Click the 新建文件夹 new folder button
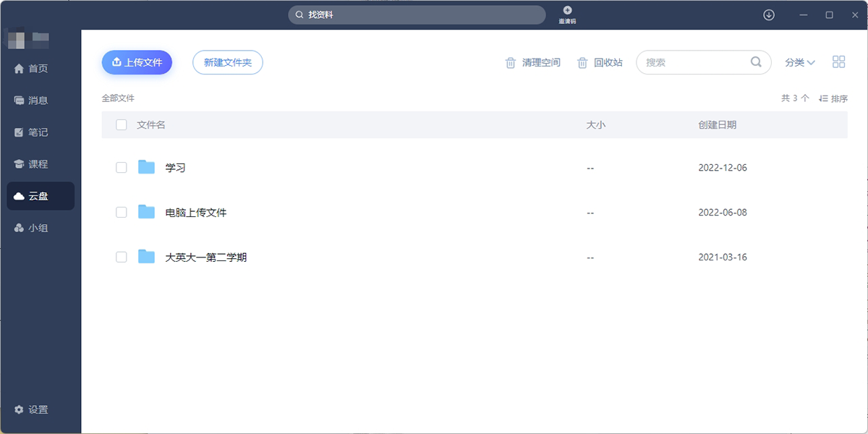The width and height of the screenshot is (868, 434). click(227, 63)
